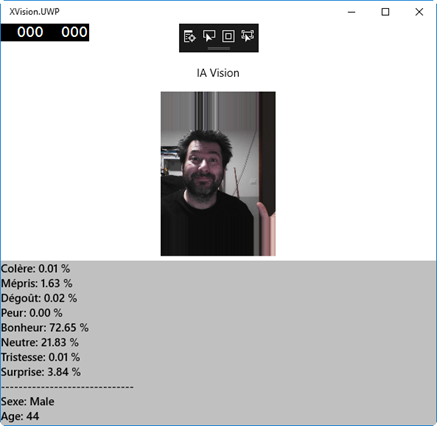Toggle Track Focused Element icon
This screenshot has height=426, width=437.
[247, 36]
